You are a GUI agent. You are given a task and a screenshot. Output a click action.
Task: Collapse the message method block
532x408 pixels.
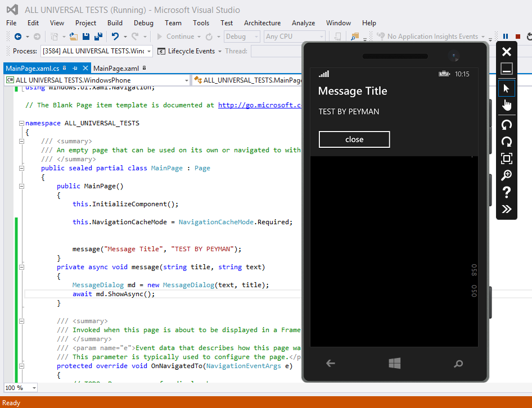[21, 268]
